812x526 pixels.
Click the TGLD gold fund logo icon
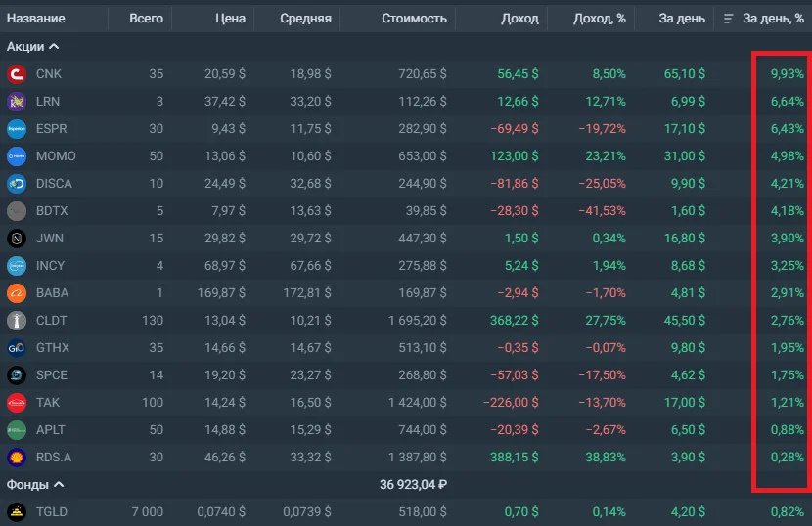pyautogui.click(x=17, y=512)
